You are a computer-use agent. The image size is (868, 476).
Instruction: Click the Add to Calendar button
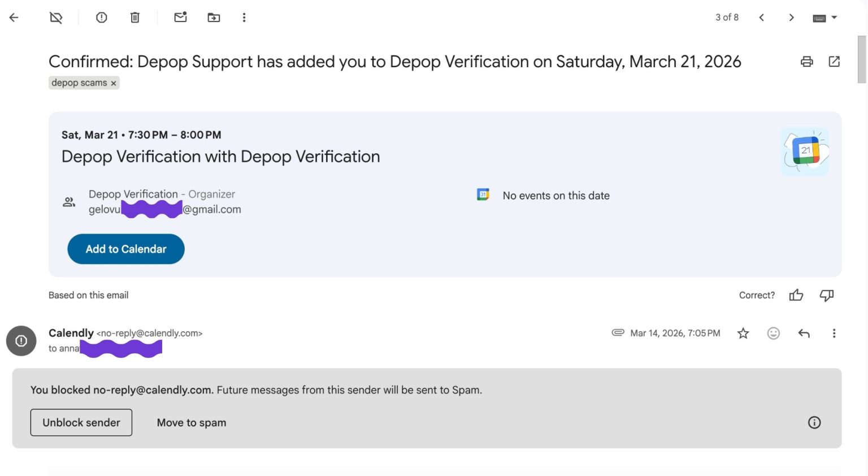[126, 249]
